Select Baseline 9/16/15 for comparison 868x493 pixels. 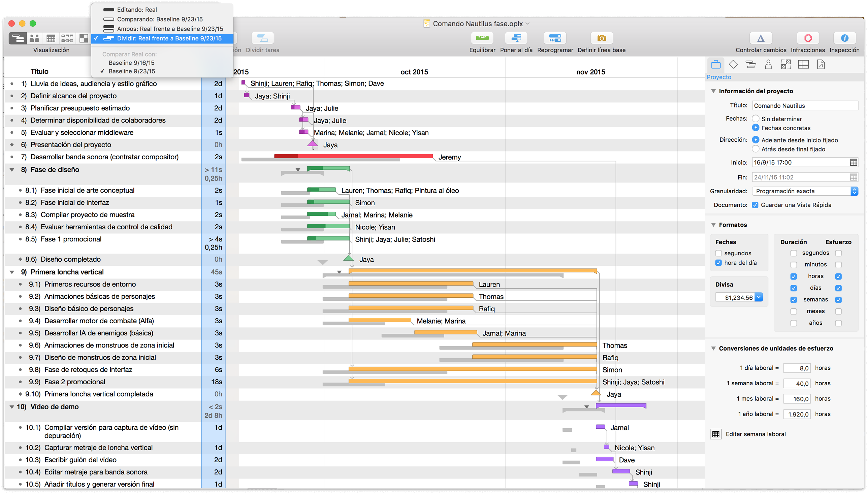coord(131,63)
